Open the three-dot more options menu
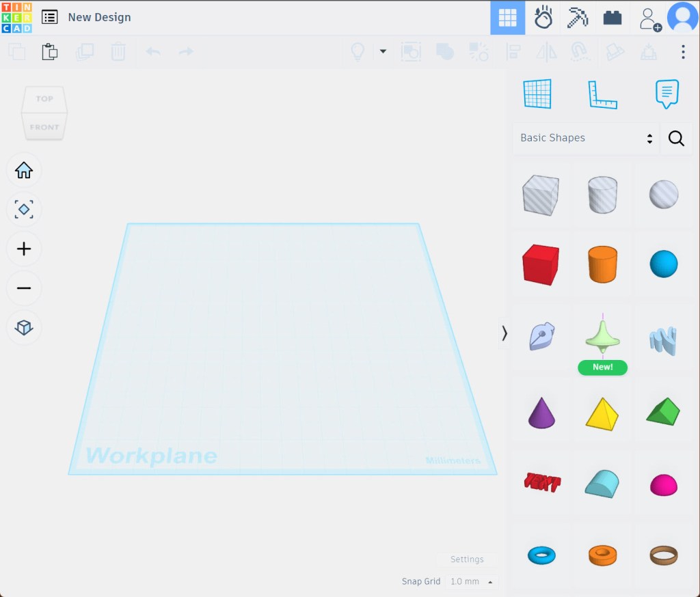Viewport: 700px width, 597px height. coord(682,52)
